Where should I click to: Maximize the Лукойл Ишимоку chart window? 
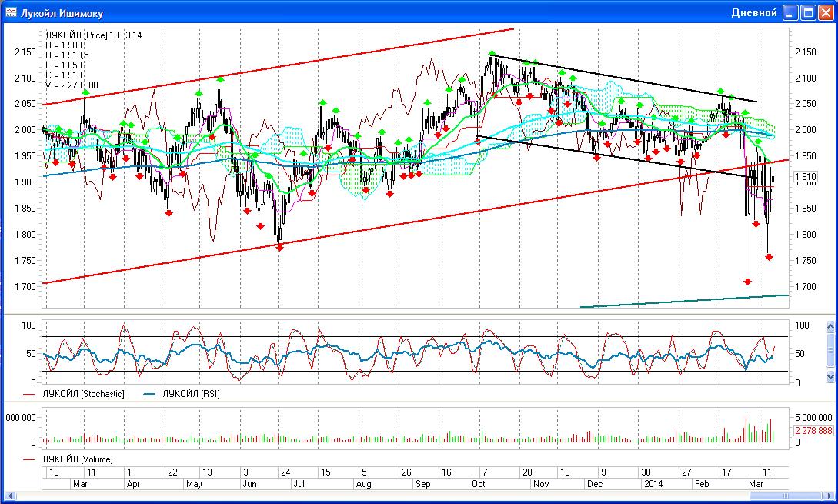coord(809,13)
